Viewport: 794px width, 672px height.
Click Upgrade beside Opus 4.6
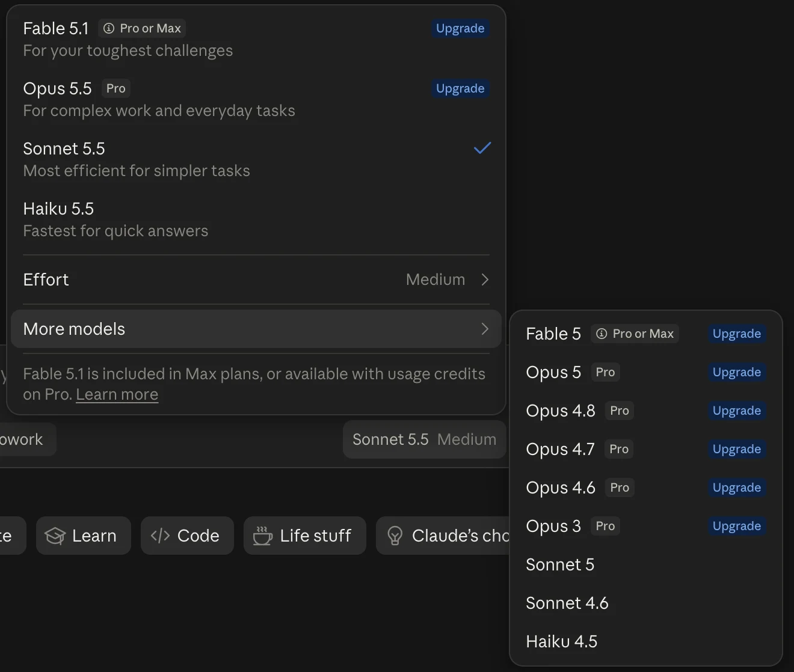point(737,487)
